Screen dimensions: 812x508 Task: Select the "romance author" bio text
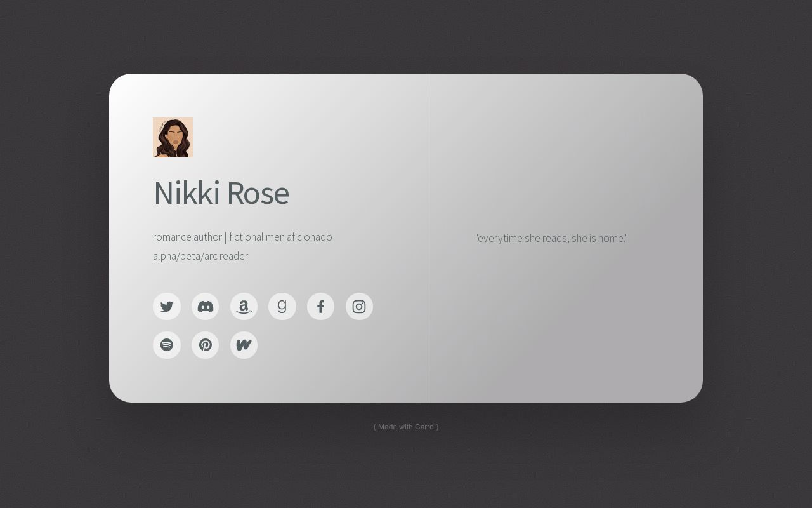(x=187, y=237)
